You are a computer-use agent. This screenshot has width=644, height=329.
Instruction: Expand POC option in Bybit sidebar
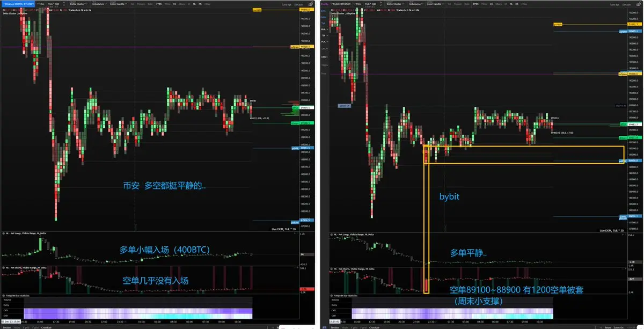(324, 42)
